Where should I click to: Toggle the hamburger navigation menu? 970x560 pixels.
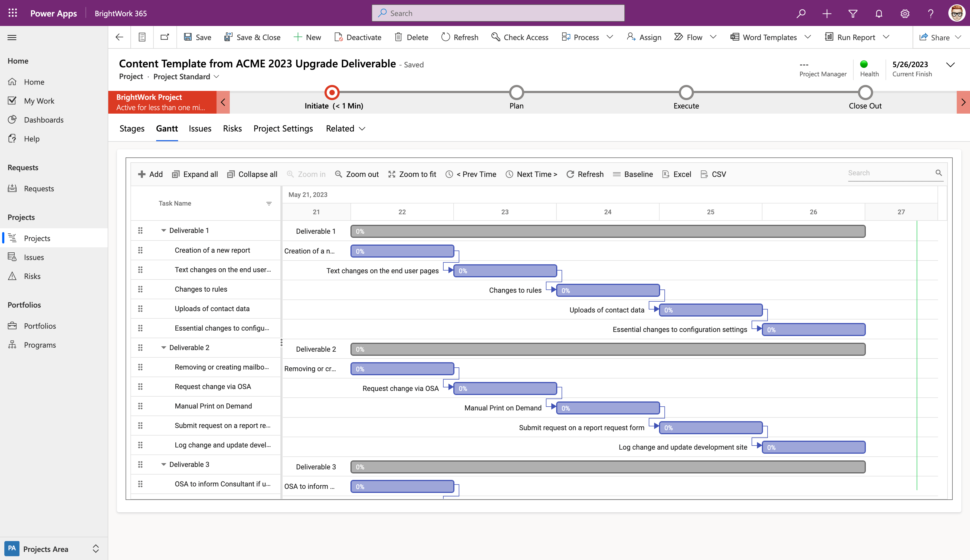[x=12, y=37]
